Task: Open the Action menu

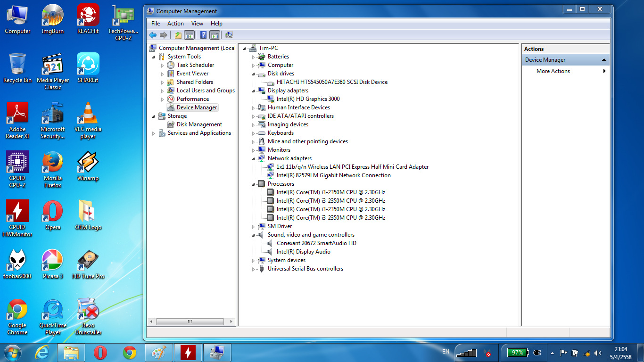Action: coord(175,24)
